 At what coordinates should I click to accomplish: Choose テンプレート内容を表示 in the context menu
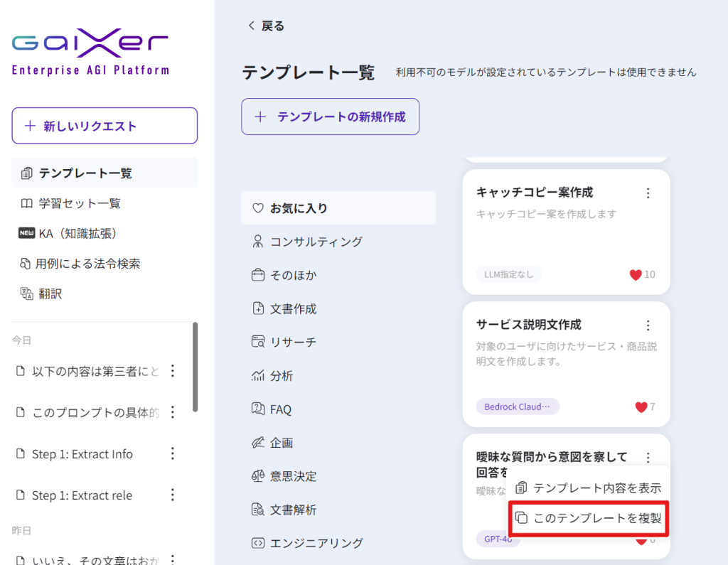(x=588, y=488)
